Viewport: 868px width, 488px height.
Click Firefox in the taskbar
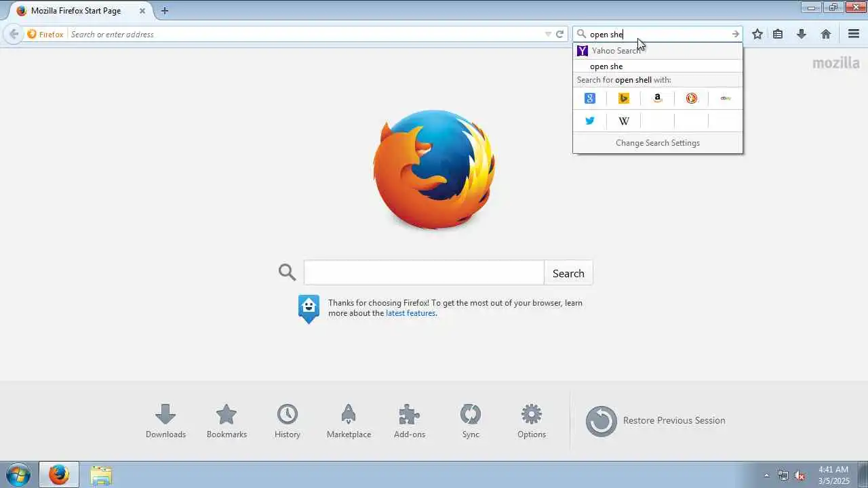[58, 474]
